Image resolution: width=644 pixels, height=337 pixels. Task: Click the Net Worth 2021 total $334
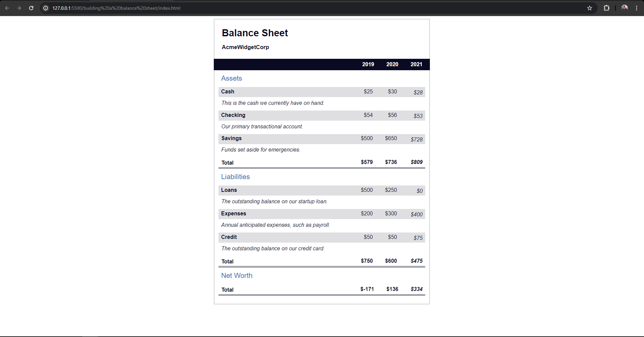416,289
